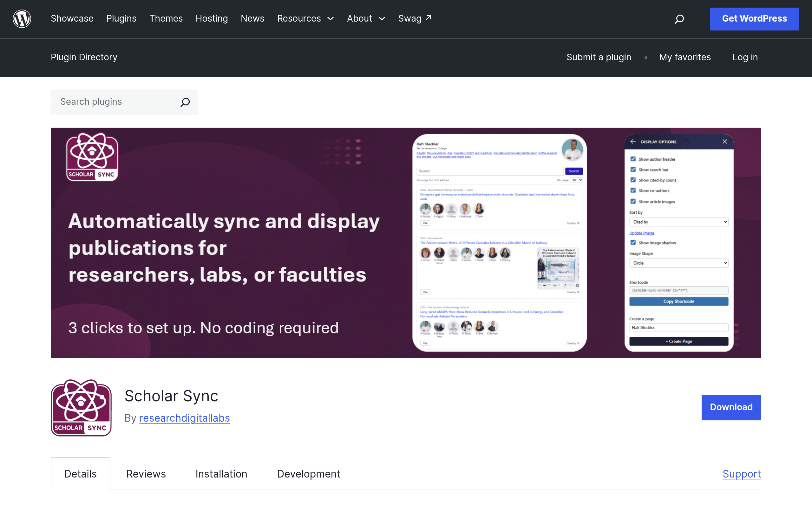Image resolution: width=812 pixels, height=508 pixels.
Task: Click Log in
Action: (745, 57)
